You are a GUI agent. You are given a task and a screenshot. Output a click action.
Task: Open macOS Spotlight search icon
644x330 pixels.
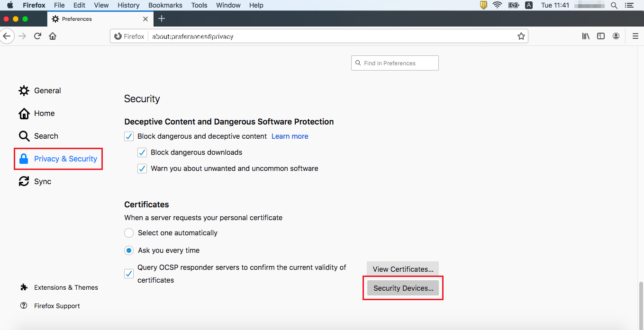[614, 5]
